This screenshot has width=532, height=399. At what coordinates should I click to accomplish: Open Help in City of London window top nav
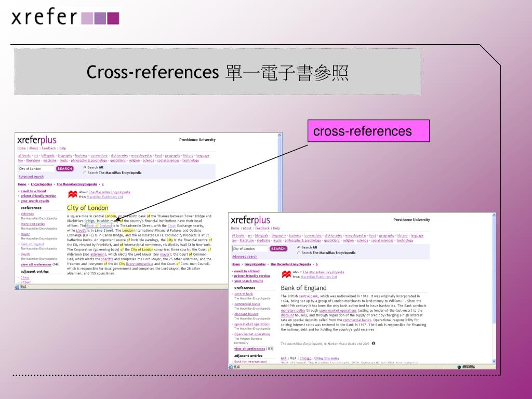click(x=63, y=148)
